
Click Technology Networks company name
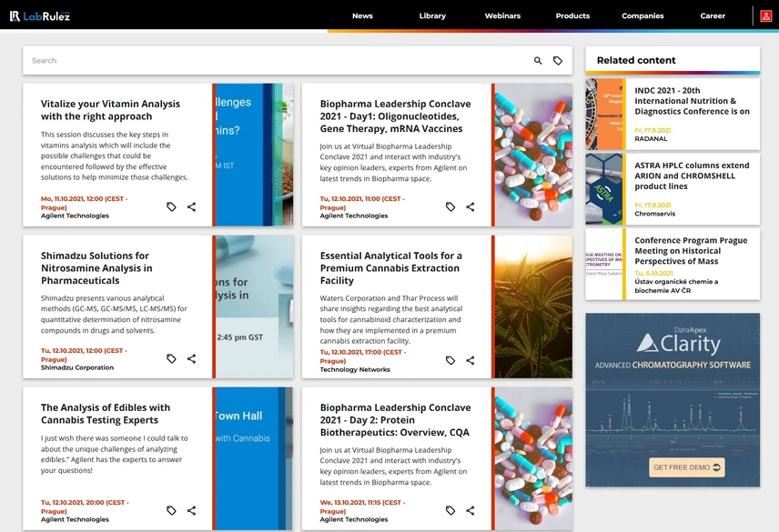pyautogui.click(x=355, y=370)
